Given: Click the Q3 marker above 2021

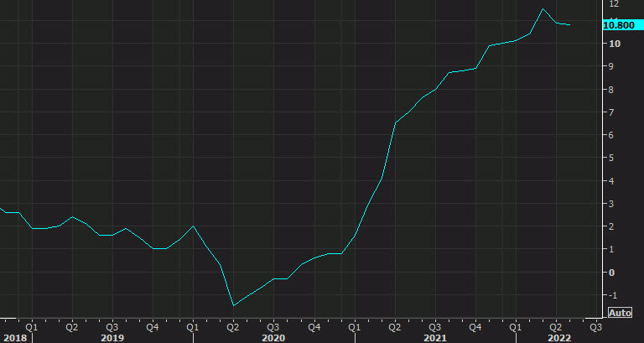Looking at the screenshot, I should pyautogui.click(x=434, y=327).
